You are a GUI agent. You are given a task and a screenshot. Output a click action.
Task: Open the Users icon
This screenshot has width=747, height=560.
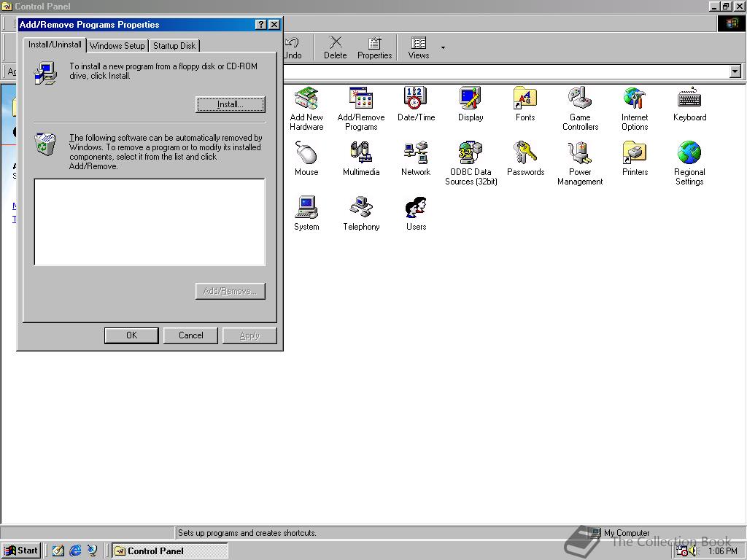pos(416,214)
